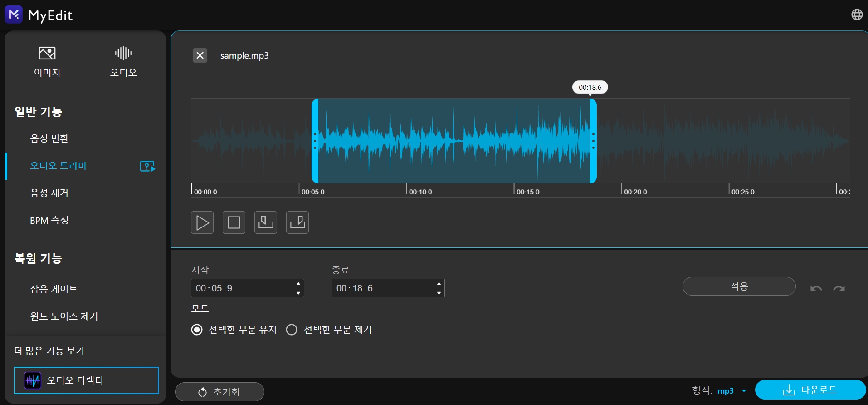Click the 다운로드 button
Screen dimensions: 868x405
(810, 390)
